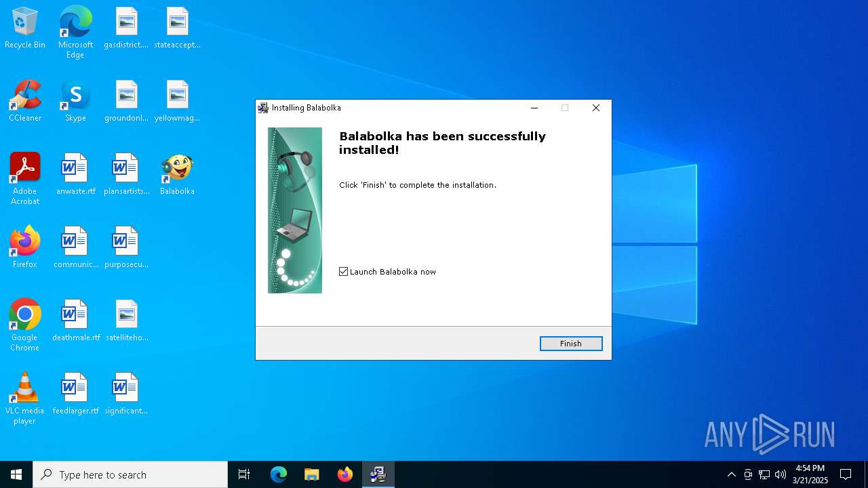The width and height of the screenshot is (868, 488).
Task: Open the clock showing 4:54 PM
Action: pyautogui.click(x=810, y=474)
